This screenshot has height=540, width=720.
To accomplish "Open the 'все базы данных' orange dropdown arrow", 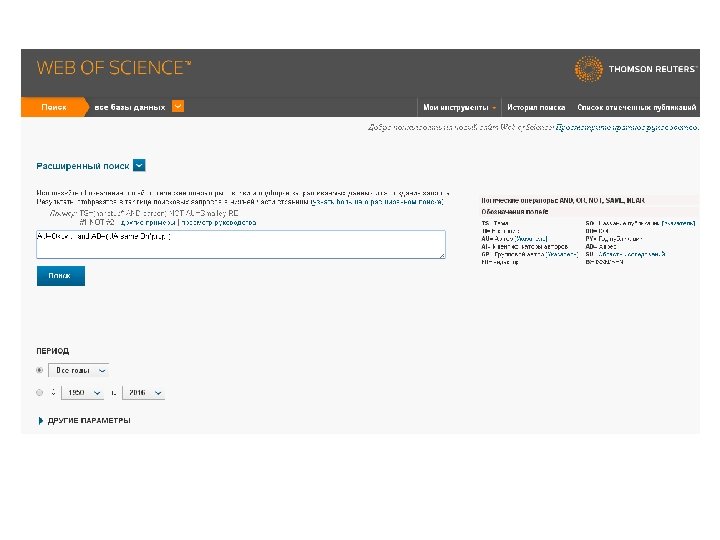I will [178, 107].
